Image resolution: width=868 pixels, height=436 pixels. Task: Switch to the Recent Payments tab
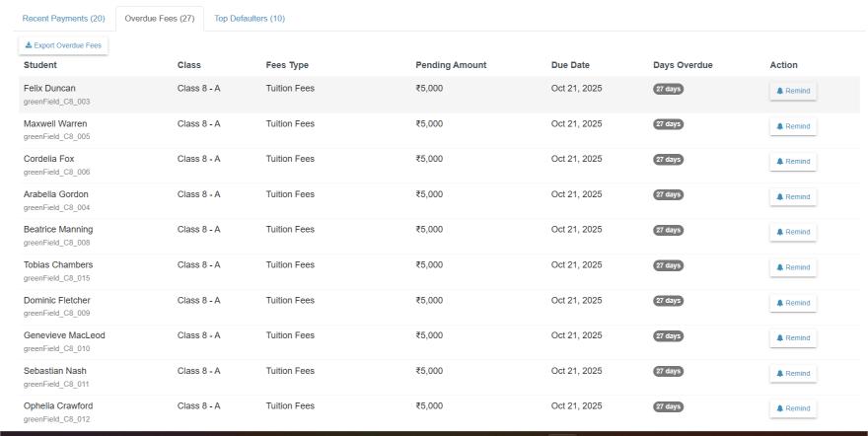point(64,19)
